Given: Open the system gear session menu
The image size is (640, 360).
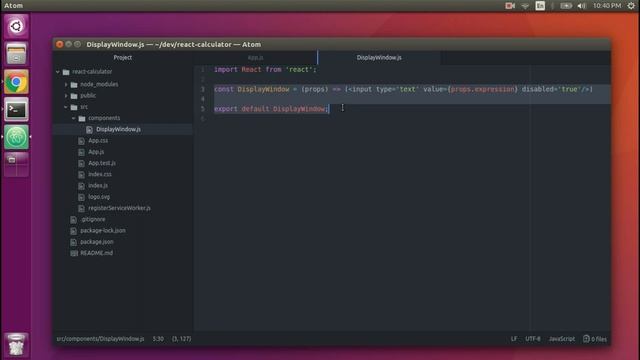Looking at the screenshot, I should coord(631,6).
